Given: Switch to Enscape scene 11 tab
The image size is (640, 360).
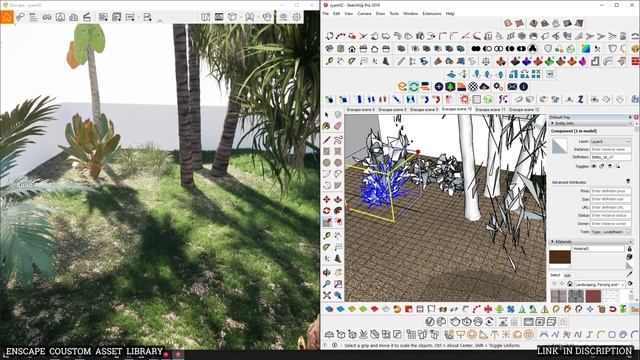Looking at the screenshot, I should [x=490, y=109].
